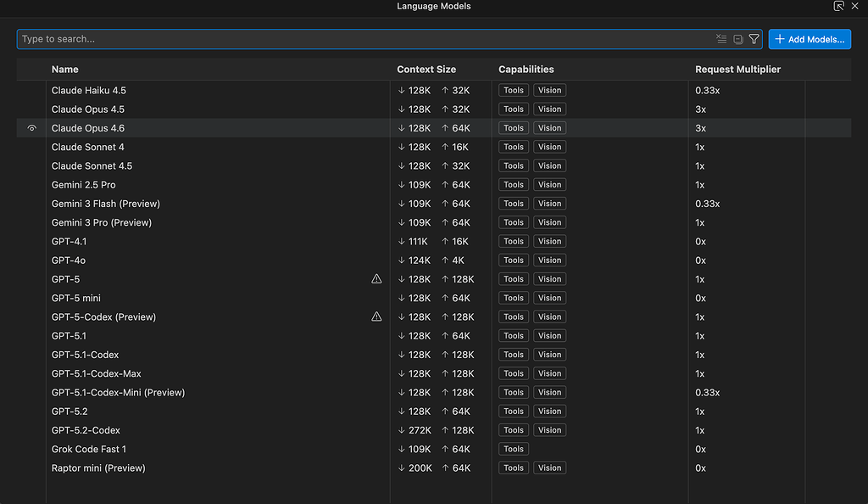Select the Claude Haiku 4.5 model name

(88, 90)
